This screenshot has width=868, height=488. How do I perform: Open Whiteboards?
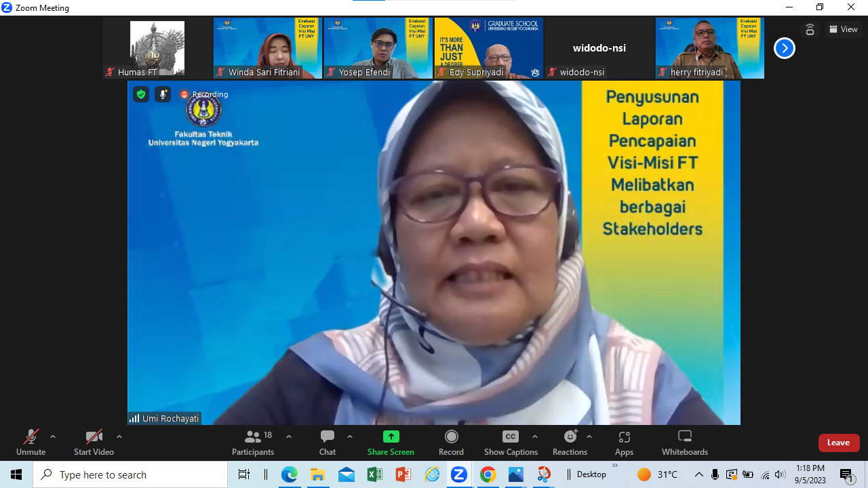tap(684, 442)
